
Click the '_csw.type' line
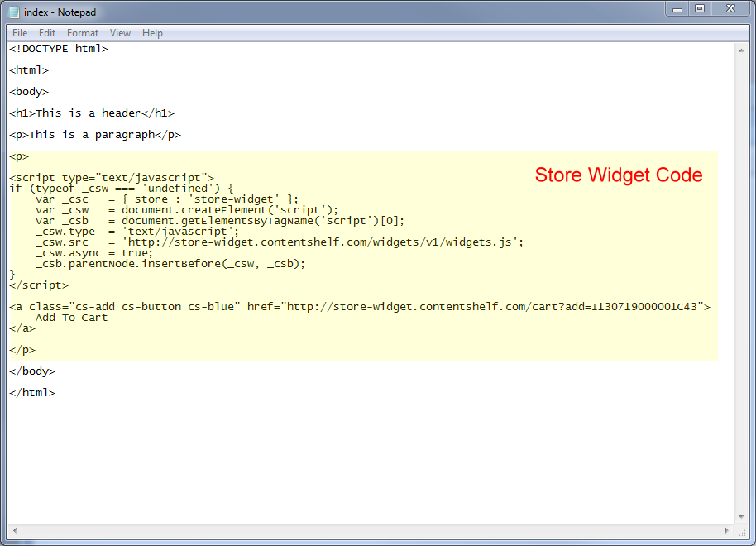tap(137, 232)
